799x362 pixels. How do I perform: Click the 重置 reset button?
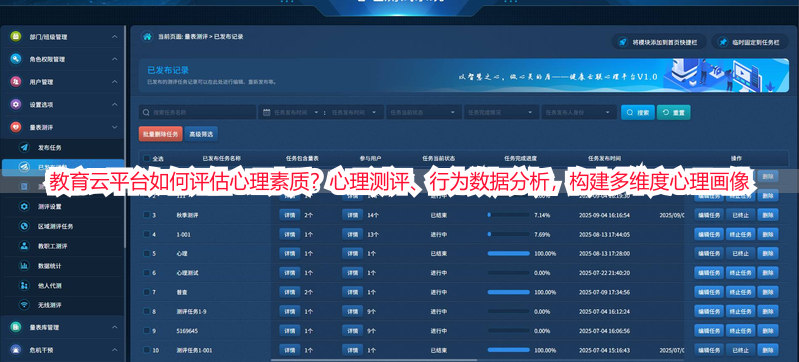[674, 112]
